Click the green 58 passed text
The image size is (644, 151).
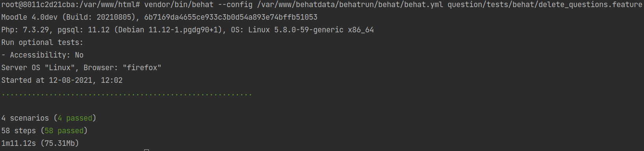click(x=64, y=131)
